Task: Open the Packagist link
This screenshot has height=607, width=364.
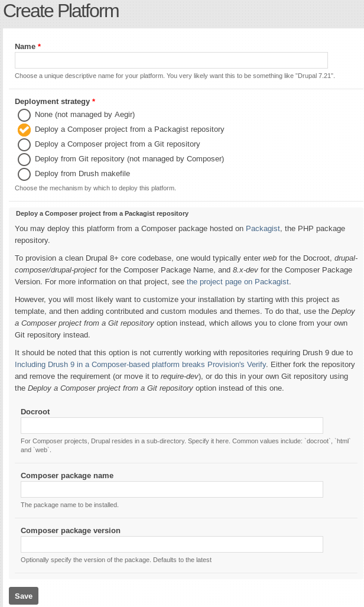Action: pos(262,228)
